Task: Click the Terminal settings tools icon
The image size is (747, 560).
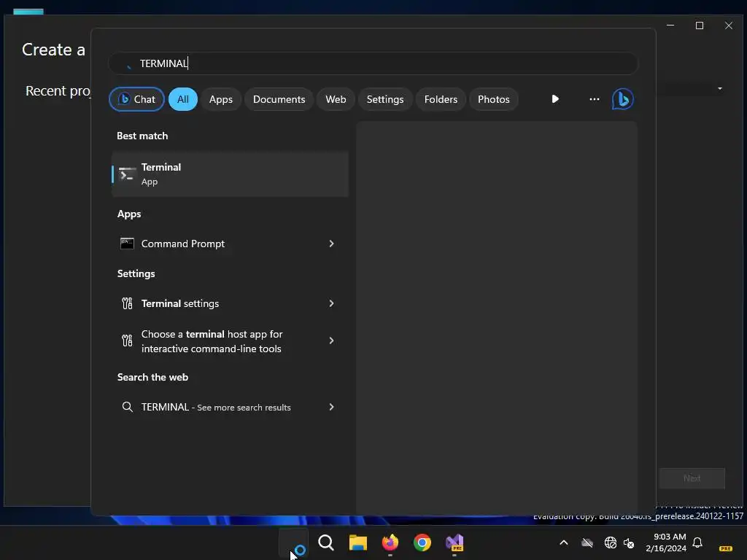Action: [x=127, y=303]
